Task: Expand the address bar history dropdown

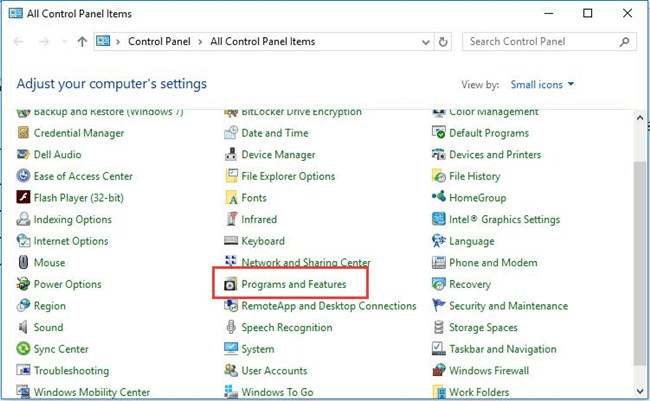Action: 426,42
